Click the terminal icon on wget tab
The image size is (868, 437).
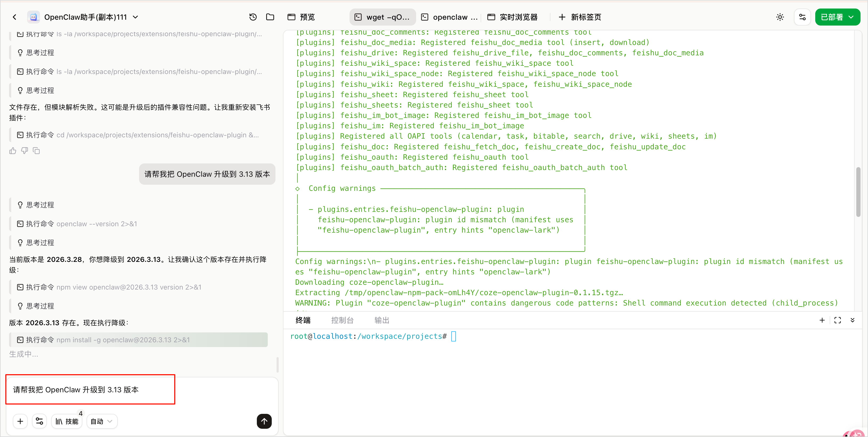[358, 17]
